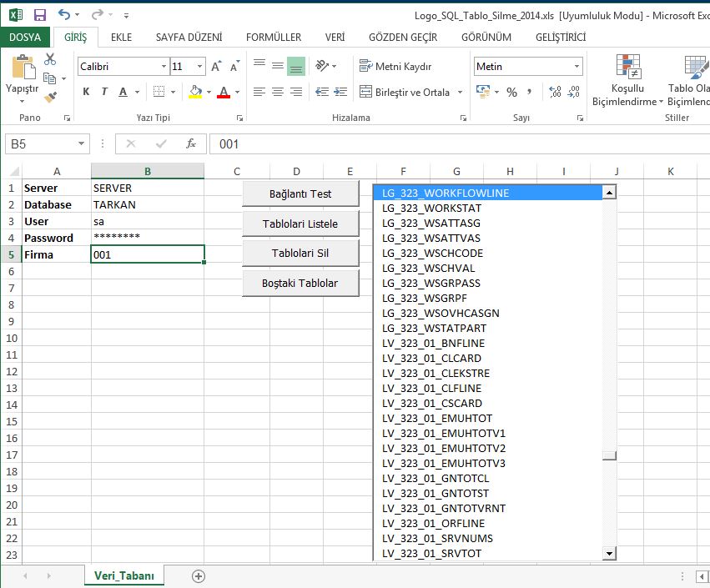This screenshot has height=588, width=710.
Task: Switch to the VERİ tab
Action: point(335,38)
